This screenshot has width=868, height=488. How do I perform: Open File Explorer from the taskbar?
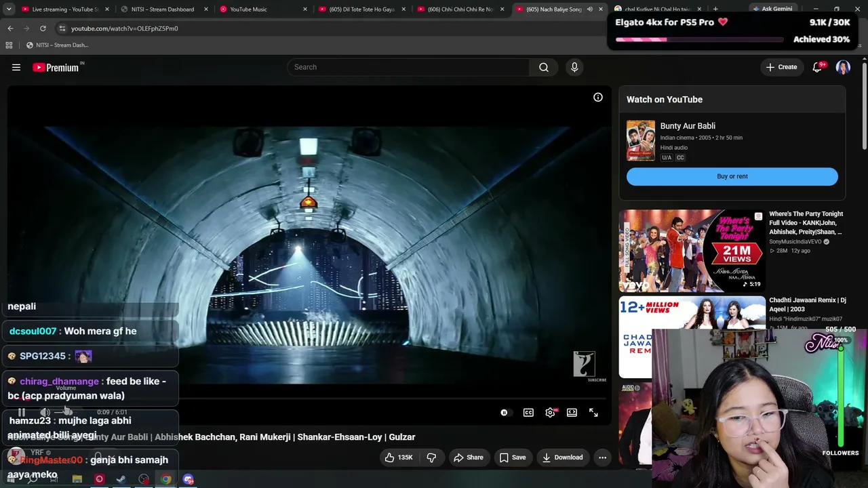click(77, 479)
